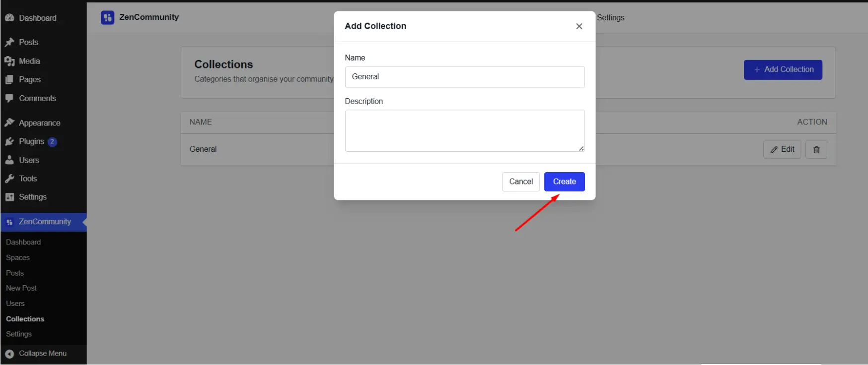Screen dimensions: 868x365
Task: Delete the General collection with the trash icon
Action: click(816, 149)
